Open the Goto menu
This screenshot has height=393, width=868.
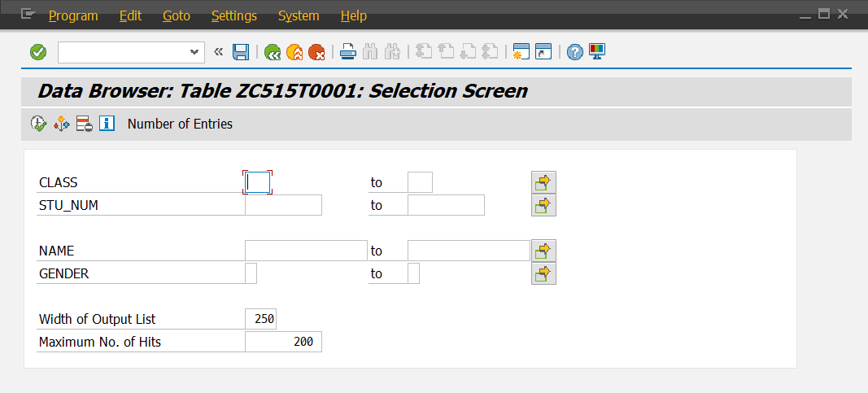[177, 16]
